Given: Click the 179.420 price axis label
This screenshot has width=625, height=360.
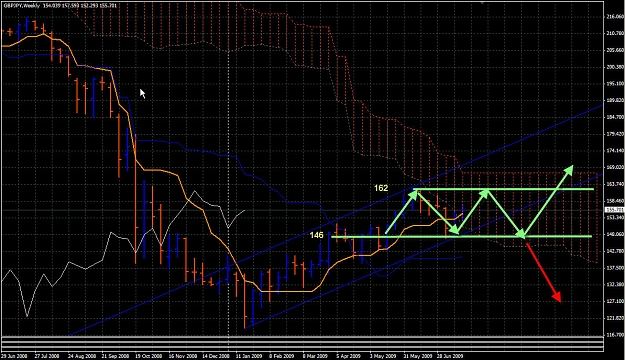Looking at the screenshot, I should [615, 134].
